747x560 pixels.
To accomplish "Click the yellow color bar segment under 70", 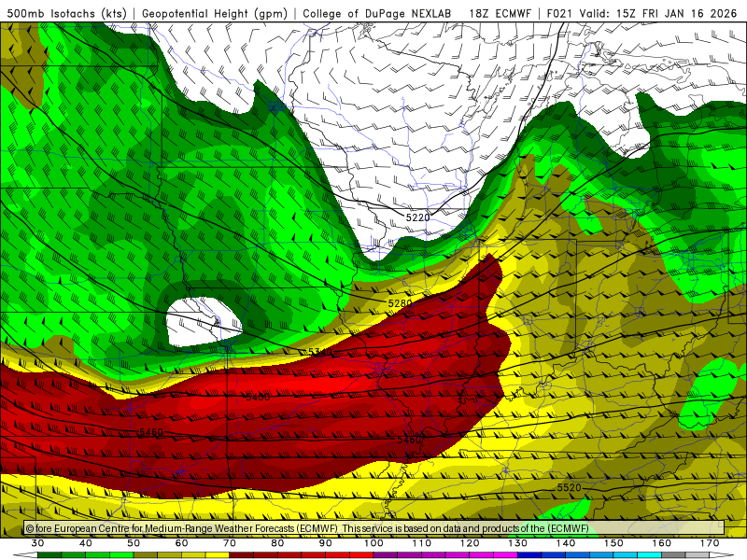I will pos(218,555).
